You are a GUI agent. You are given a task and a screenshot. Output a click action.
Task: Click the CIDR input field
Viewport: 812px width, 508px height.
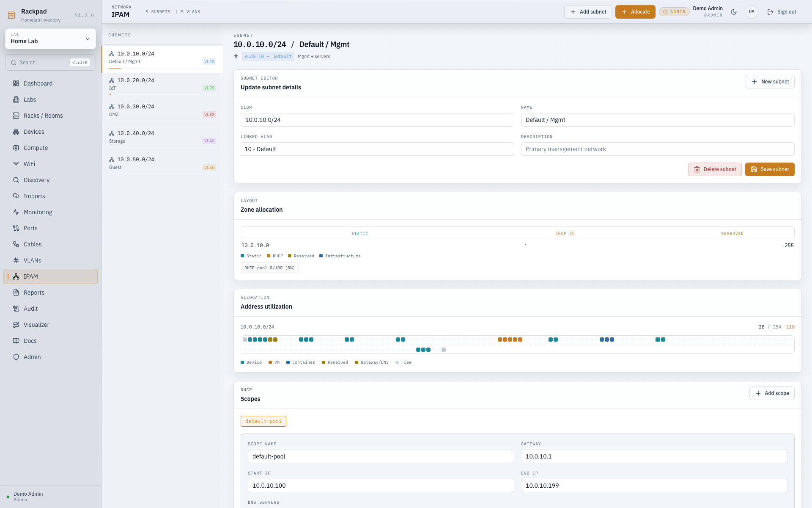(x=377, y=120)
